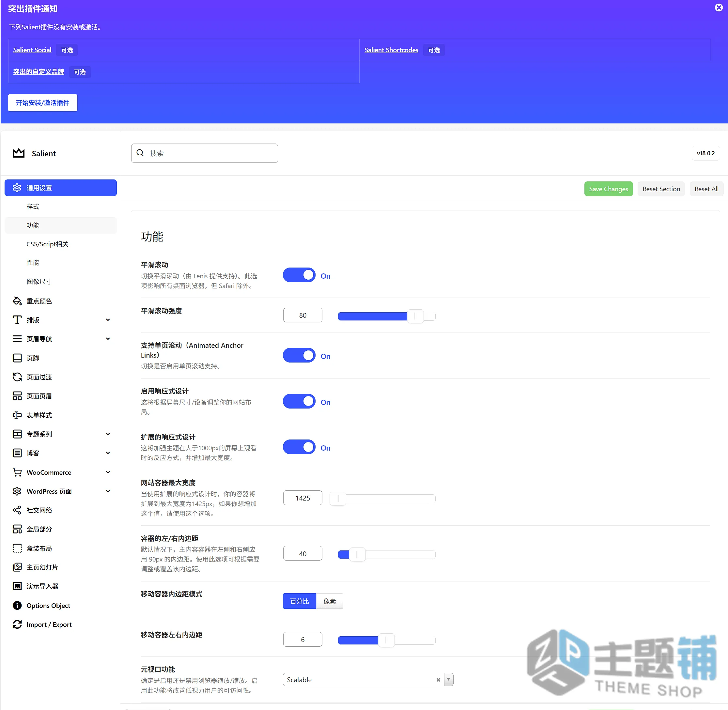
Task: Select 通用设置 in the sidebar
Action: click(x=60, y=188)
